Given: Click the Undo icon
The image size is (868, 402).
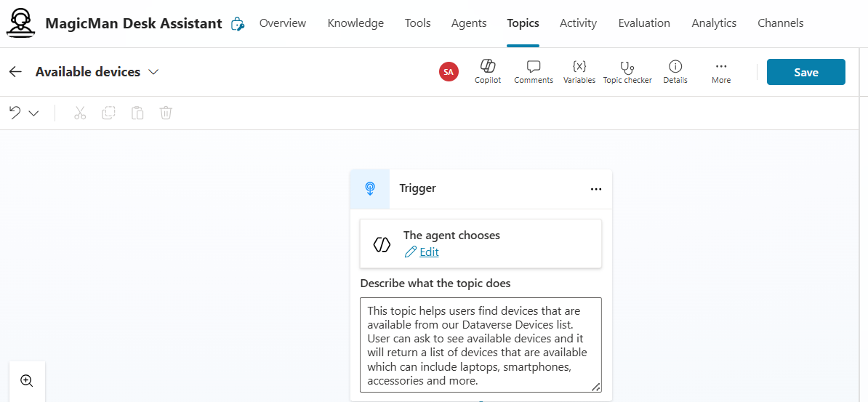Looking at the screenshot, I should pos(15,113).
